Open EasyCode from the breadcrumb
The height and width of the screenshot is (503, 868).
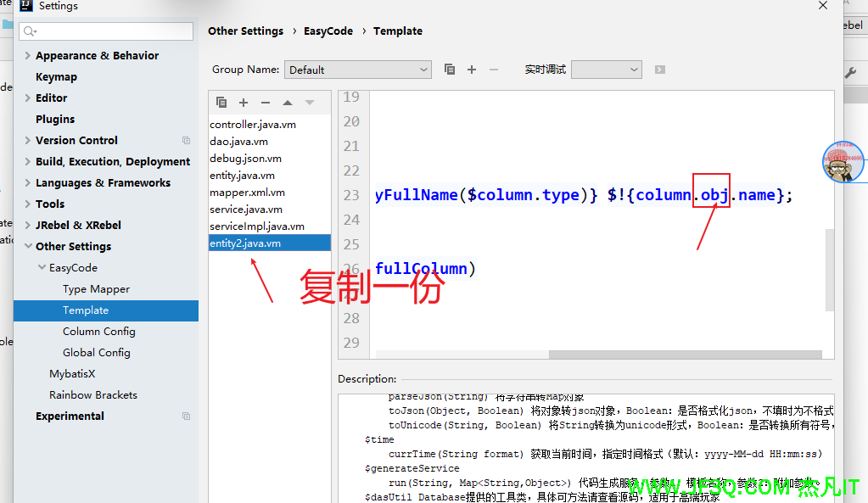(328, 31)
